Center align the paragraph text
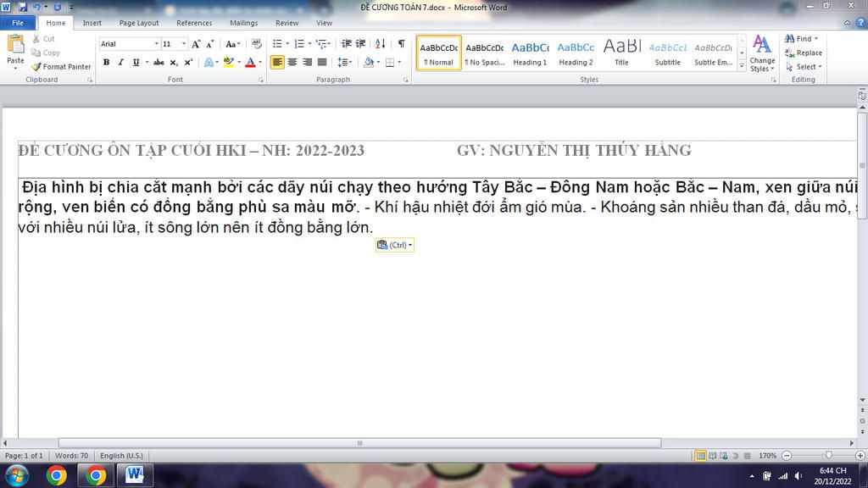 tap(292, 62)
